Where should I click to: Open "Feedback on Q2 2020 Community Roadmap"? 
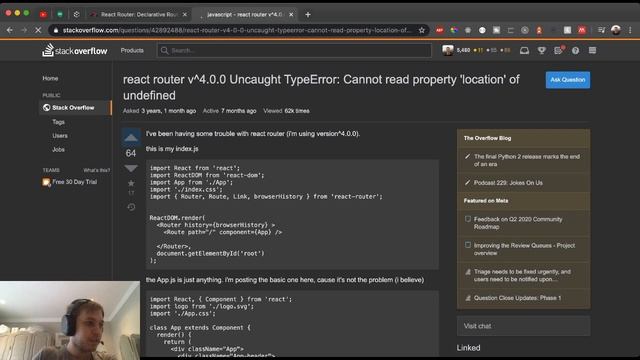[x=518, y=223]
